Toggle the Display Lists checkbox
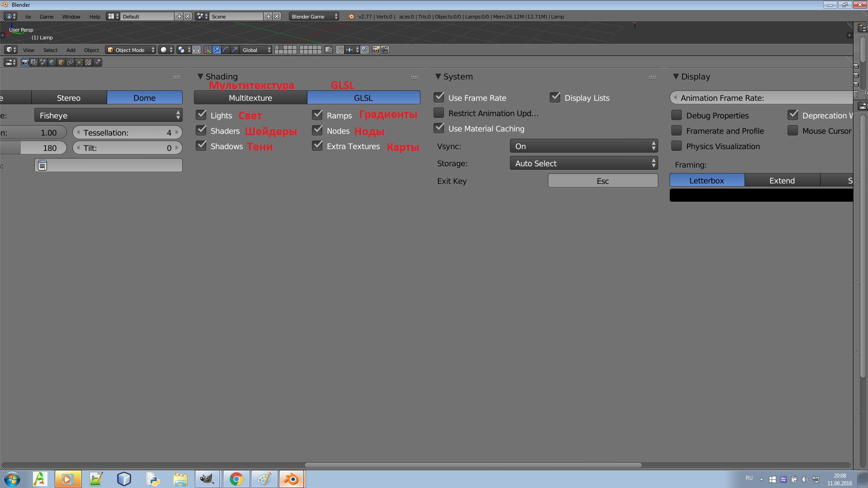This screenshot has height=488, width=868. pos(555,97)
